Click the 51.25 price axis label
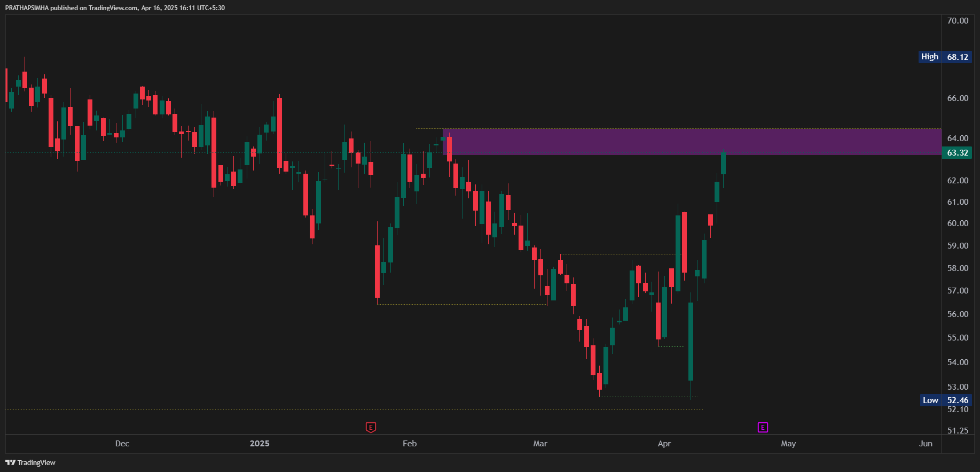Screen dimensions: 980x472 (958, 431)
